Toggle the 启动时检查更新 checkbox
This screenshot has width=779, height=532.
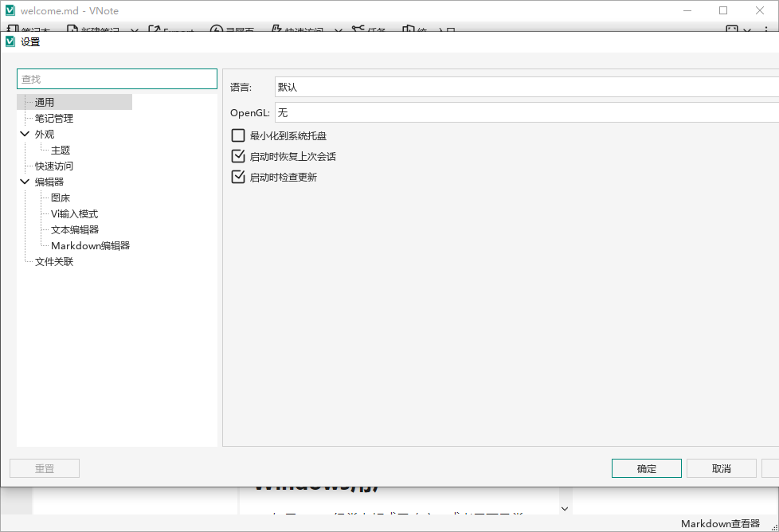click(x=237, y=177)
